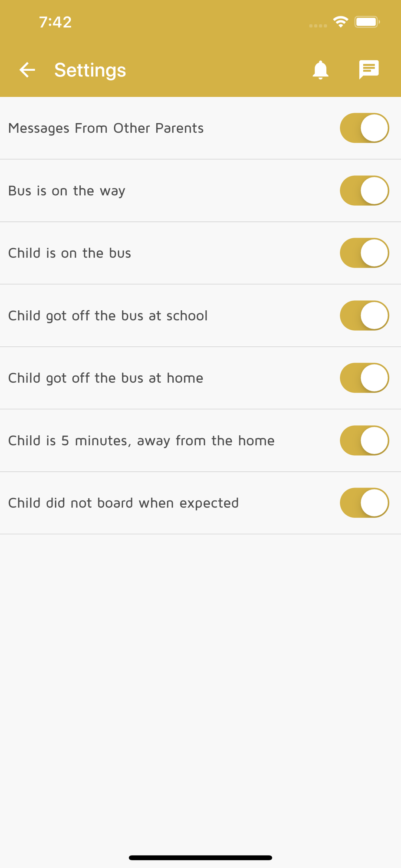Disable Messages From Other Parents toggle
The height and width of the screenshot is (868, 401).
point(365,128)
